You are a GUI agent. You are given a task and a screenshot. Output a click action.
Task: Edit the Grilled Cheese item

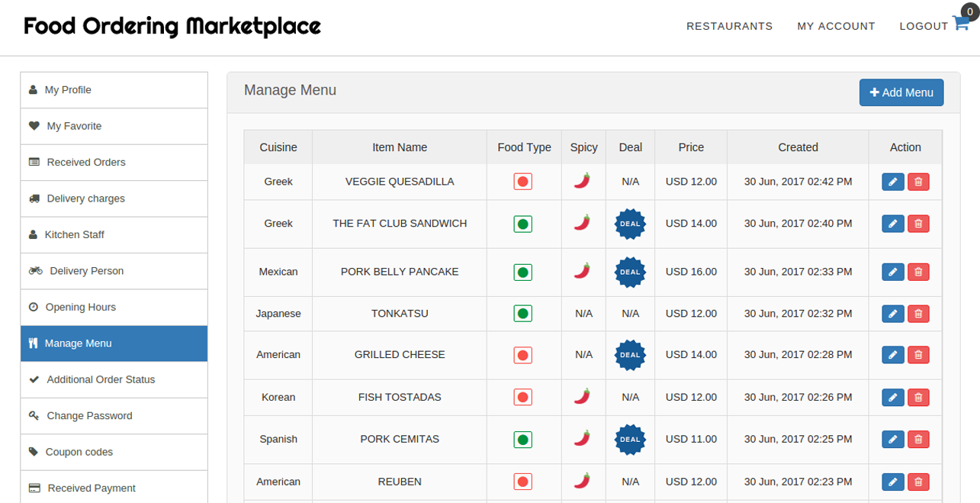pos(893,355)
